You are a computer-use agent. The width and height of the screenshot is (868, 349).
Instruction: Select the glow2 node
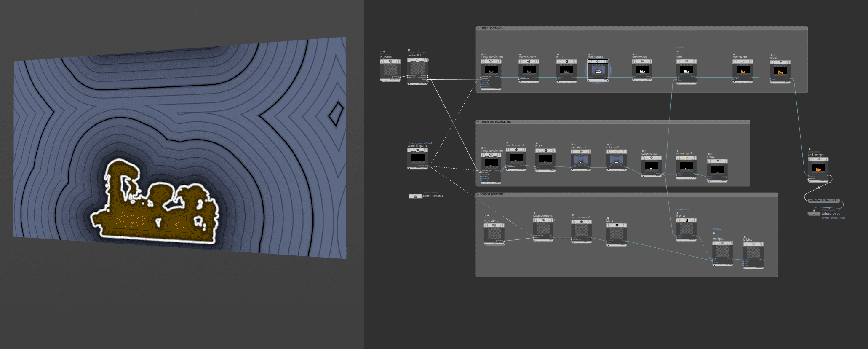[x=780, y=72]
